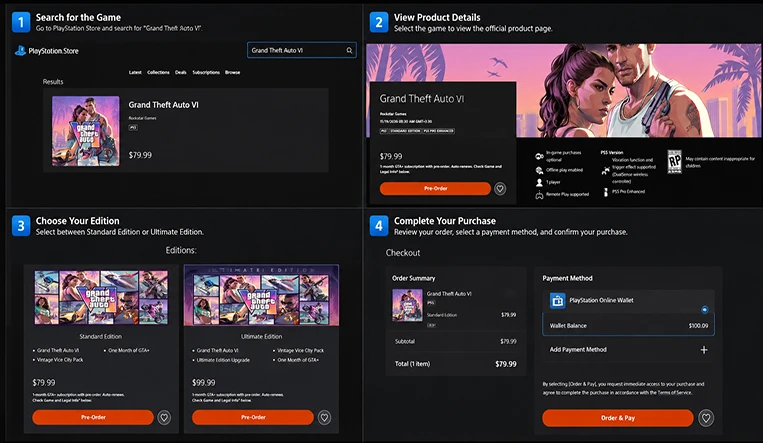
Task: Click the PlayStation Online Wallet icon
Action: pos(557,300)
